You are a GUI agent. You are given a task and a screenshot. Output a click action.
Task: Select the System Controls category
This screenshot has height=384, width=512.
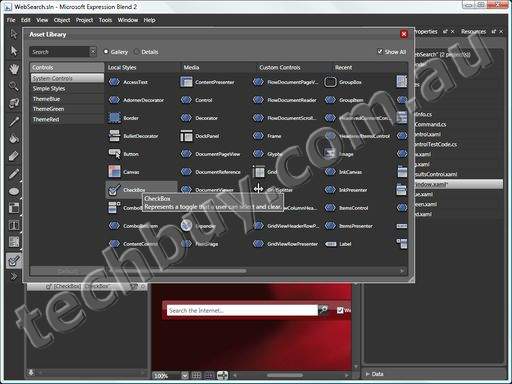[67, 78]
